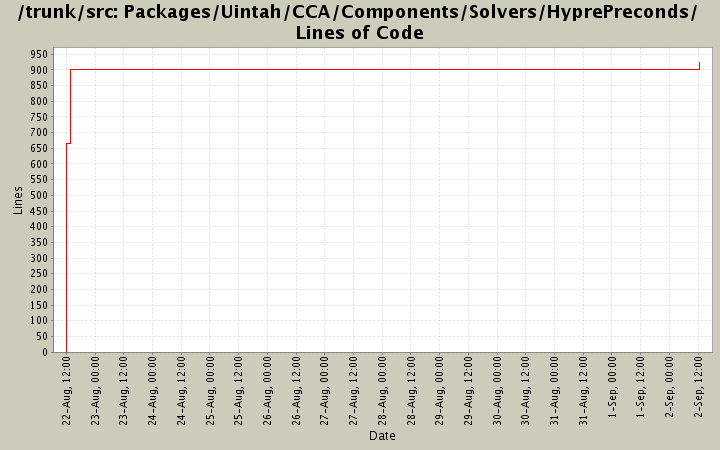Click the 750 y-axis tick label
The height and width of the screenshot is (450, 720).
[x=39, y=117]
